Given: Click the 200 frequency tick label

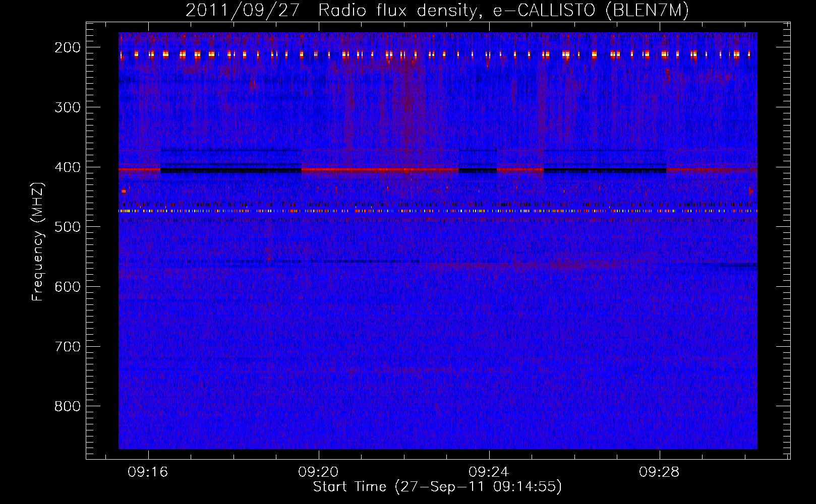Looking at the screenshot, I should tap(68, 47).
